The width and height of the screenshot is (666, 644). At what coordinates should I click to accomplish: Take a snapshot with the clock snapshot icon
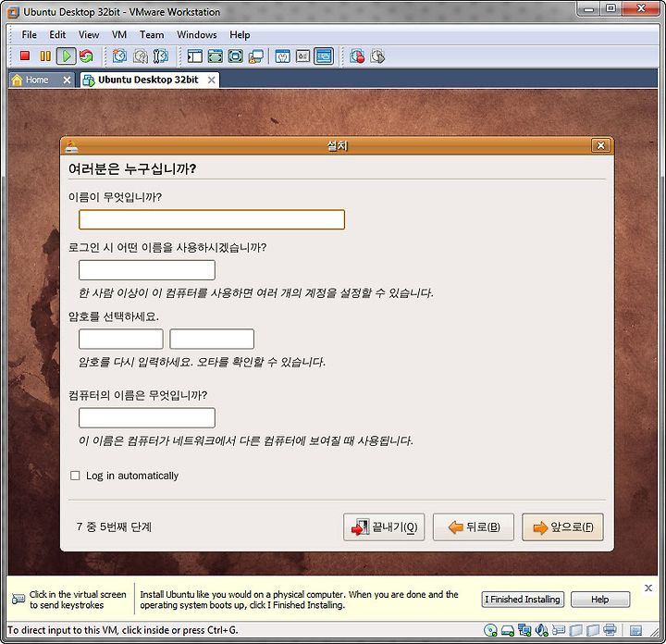pos(119,56)
